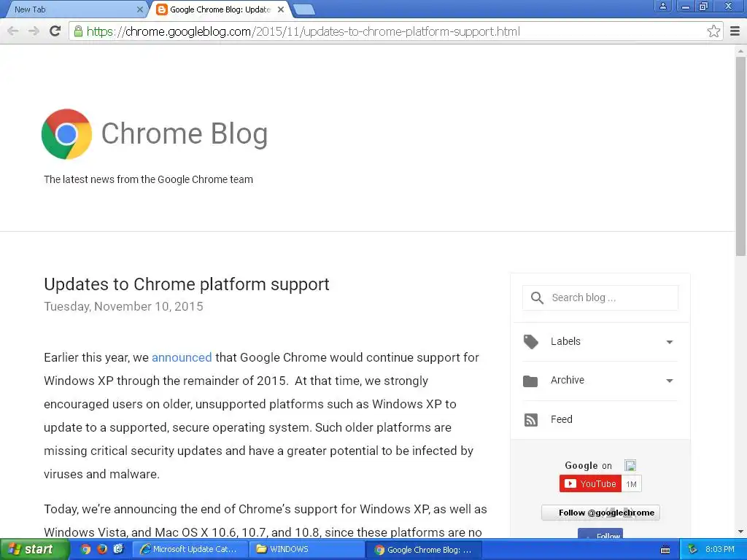Screen dimensions: 747x560
Task: Click the YouTube subscribe button
Action: coord(590,484)
